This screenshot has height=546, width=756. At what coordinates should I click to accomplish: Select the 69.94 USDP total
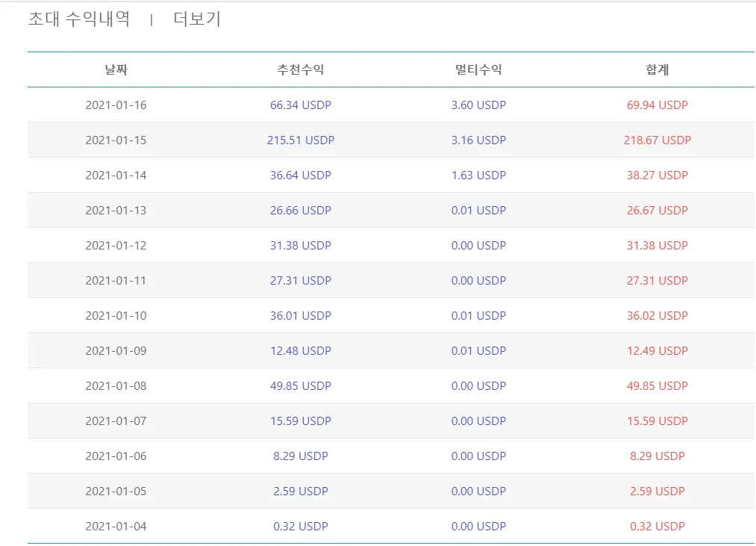(x=657, y=105)
